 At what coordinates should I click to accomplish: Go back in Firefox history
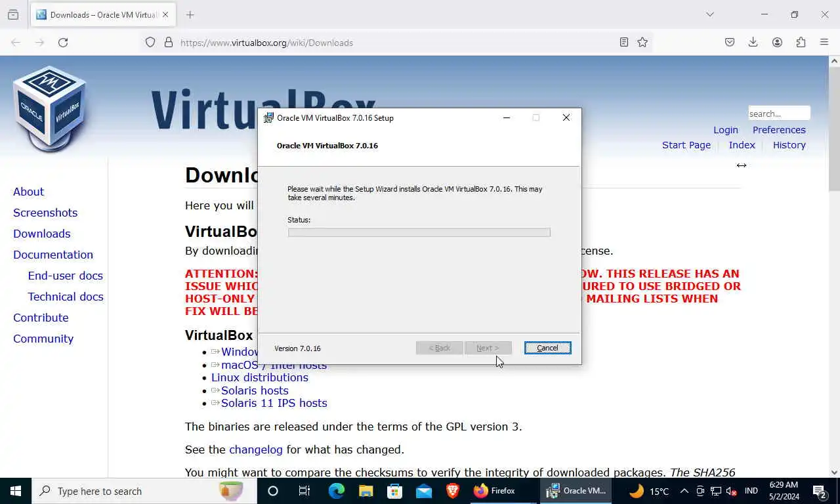(16, 43)
